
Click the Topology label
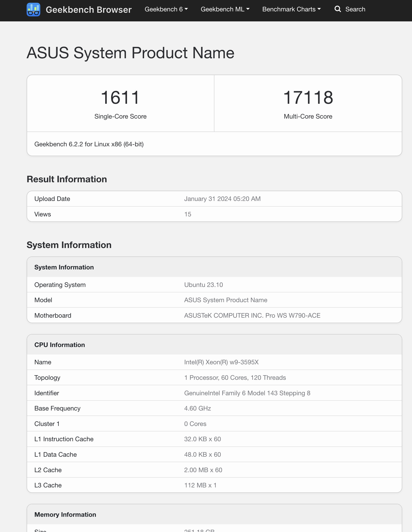(x=47, y=377)
